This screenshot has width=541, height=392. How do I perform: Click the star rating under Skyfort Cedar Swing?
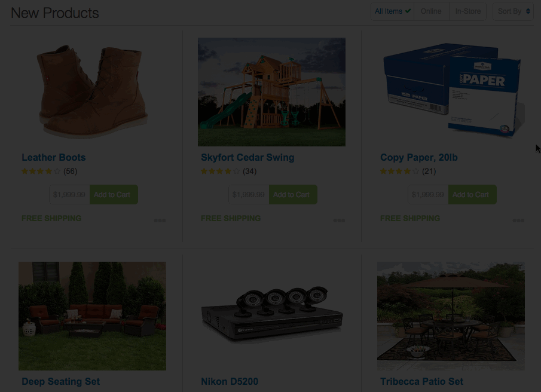point(220,171)
